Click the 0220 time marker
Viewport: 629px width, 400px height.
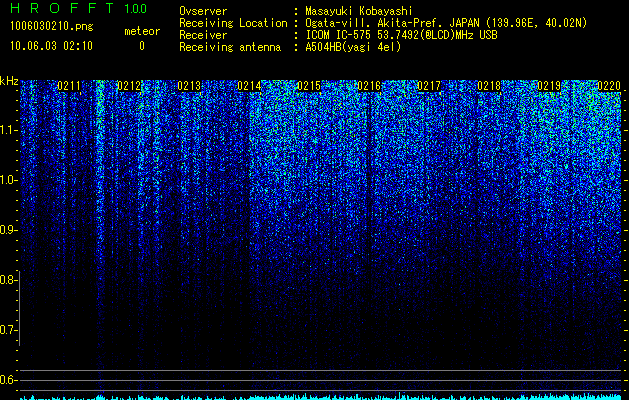pos(609,86)
